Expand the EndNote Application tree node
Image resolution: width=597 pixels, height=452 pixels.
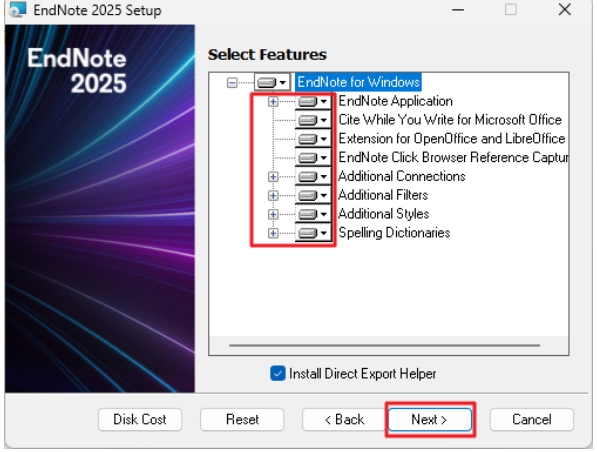coord(273,101)
